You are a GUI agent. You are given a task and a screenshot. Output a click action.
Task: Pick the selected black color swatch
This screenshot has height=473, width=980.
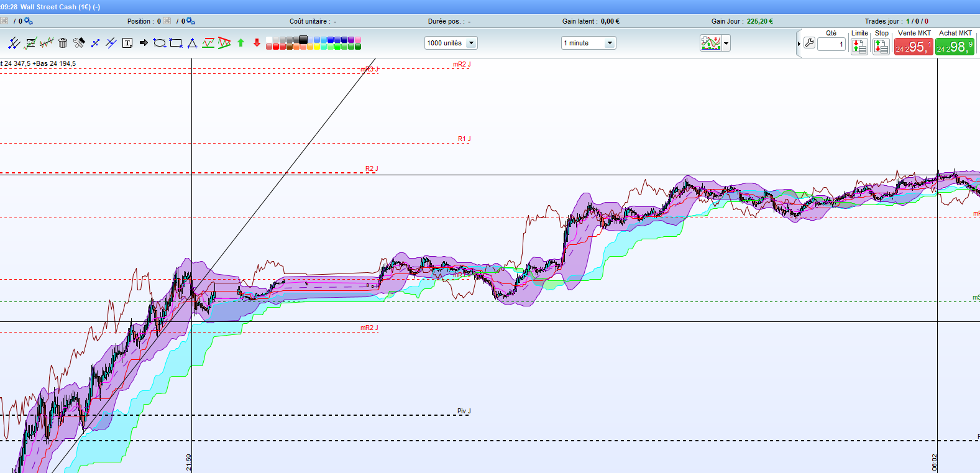click(303, 40)
